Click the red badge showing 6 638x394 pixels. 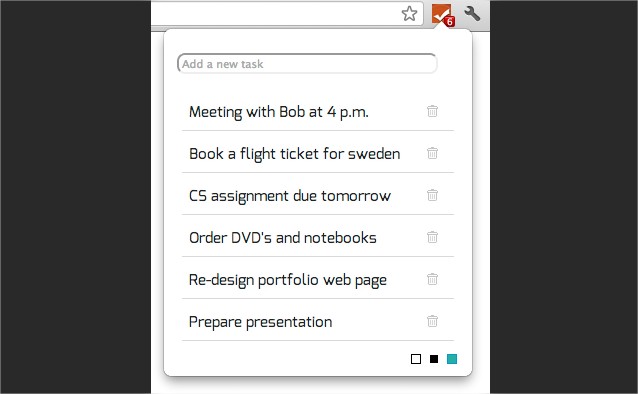(x=450, y=22)
